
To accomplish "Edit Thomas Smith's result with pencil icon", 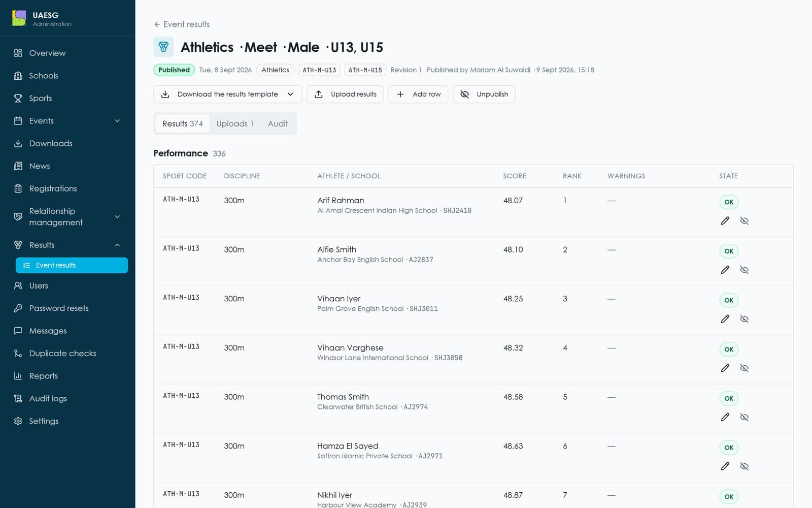I will 725,417.
